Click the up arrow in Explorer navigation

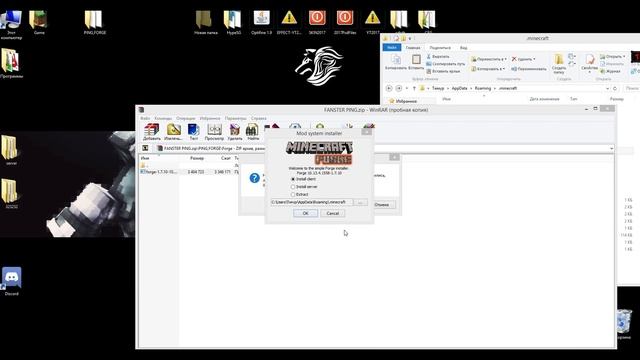[414, 88]
